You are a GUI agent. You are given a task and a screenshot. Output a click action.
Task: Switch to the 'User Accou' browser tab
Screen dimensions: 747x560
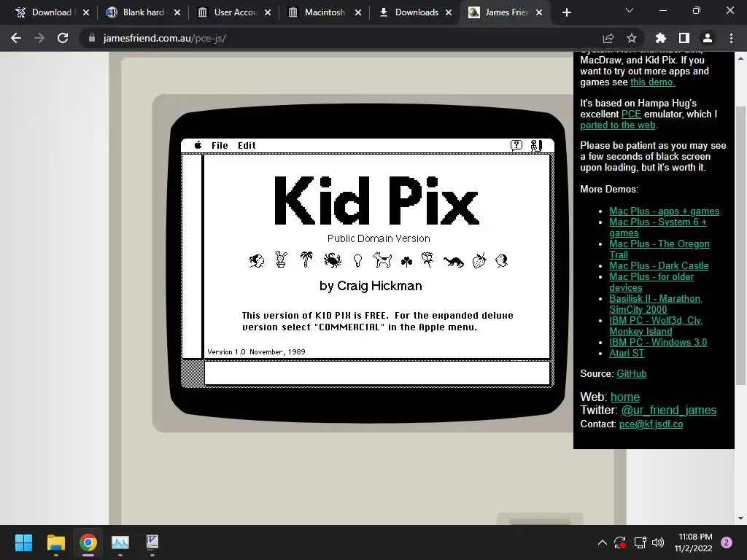[x=234, y=12]
